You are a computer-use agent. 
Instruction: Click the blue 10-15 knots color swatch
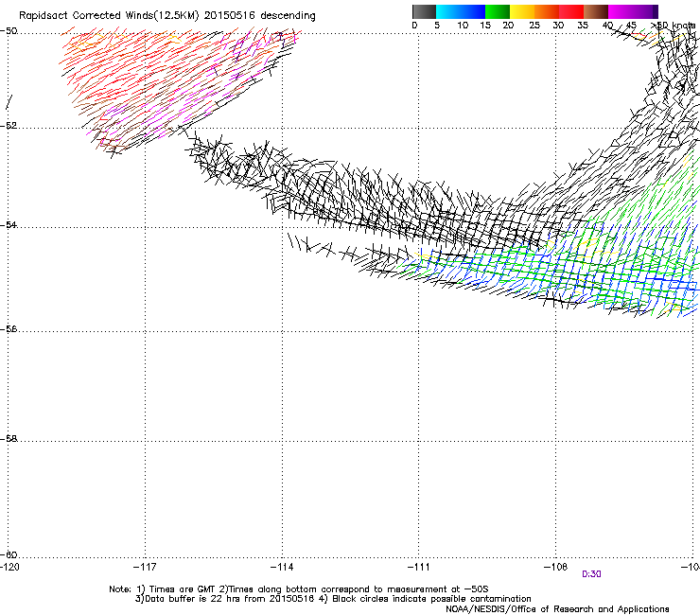[473, 11]
